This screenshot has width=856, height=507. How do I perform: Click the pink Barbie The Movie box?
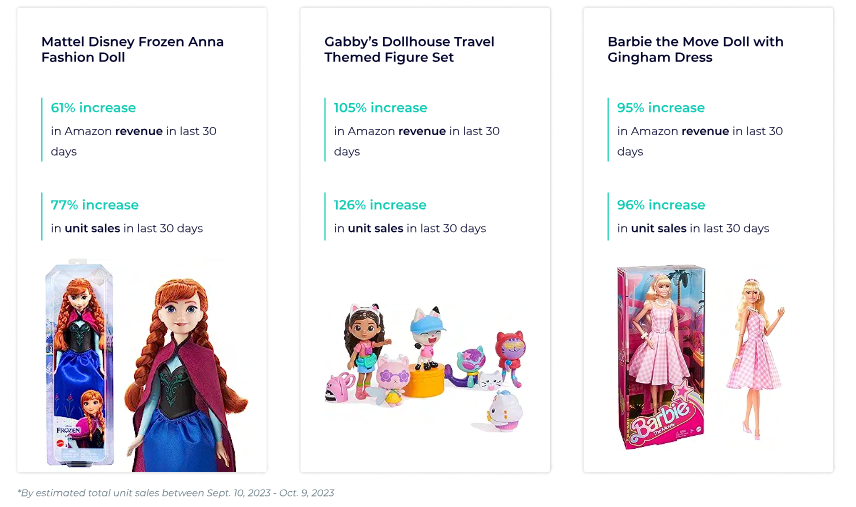tap(661, 357)
